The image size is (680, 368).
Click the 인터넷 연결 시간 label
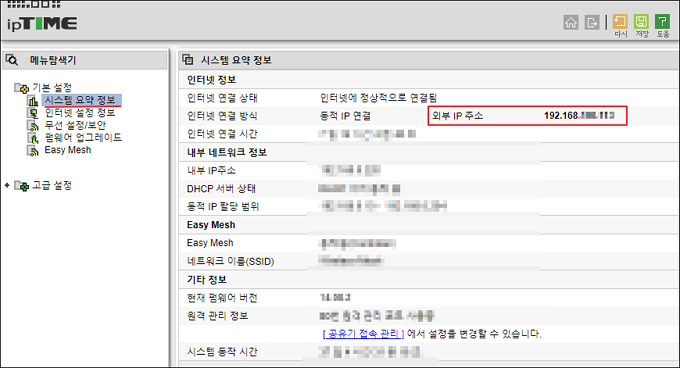[222, 134]
